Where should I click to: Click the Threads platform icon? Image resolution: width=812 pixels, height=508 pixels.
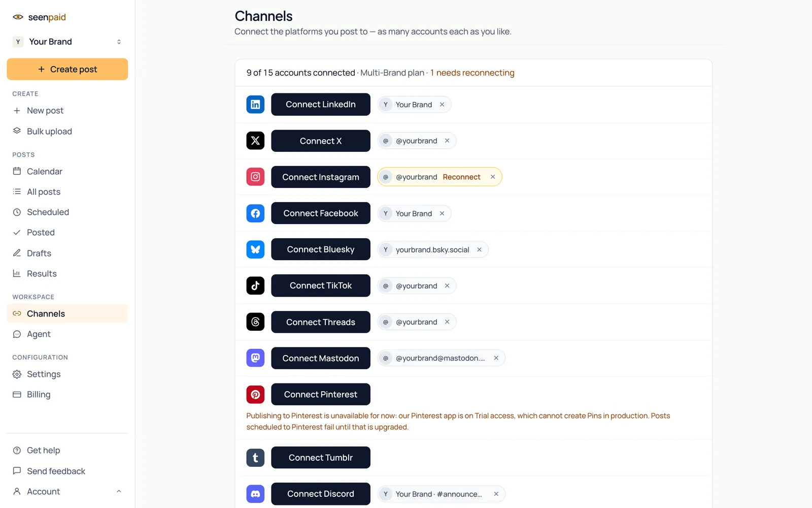[255, 322]
